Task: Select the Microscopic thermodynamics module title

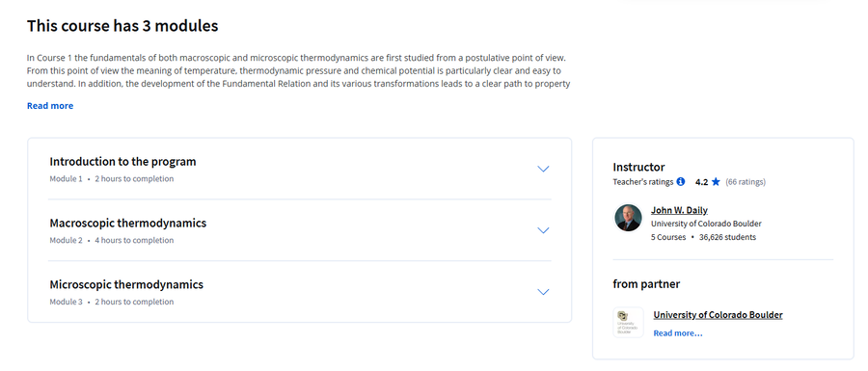Action: (x=126, y=284)
